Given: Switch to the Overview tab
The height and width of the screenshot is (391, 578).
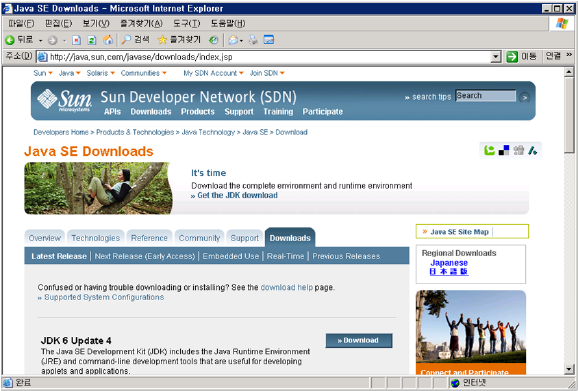Looking at the screenshot, I should 45,238.
